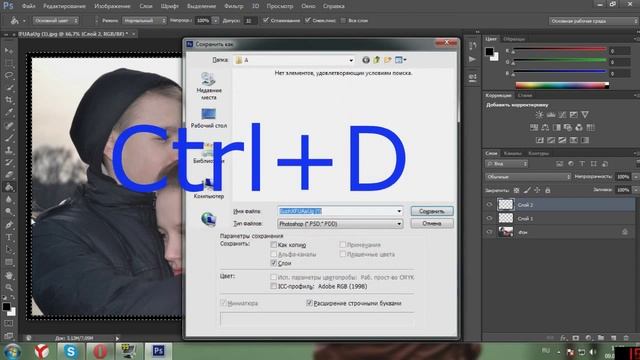Select the Paint Bucket tool in toolbar
Image resolution: width=640 pixels, height=360 pixels.
pyautogui.click(x=9, y=187)
